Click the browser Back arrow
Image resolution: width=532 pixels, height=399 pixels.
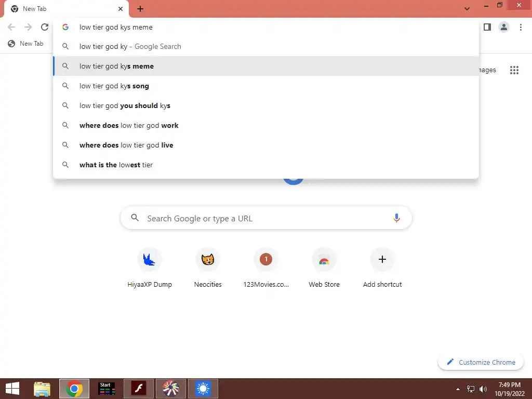click(x=11, y=27)
